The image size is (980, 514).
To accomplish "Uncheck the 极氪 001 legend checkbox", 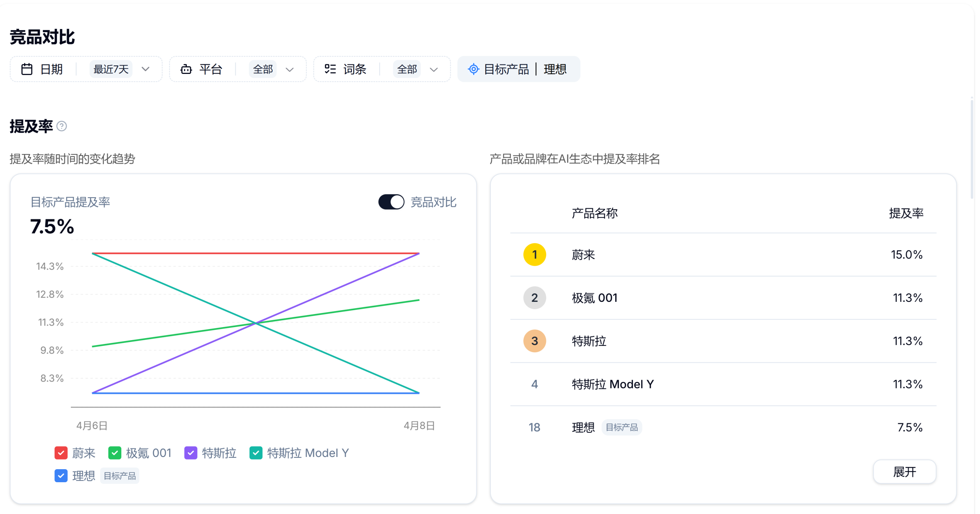I will coord(114,453).
